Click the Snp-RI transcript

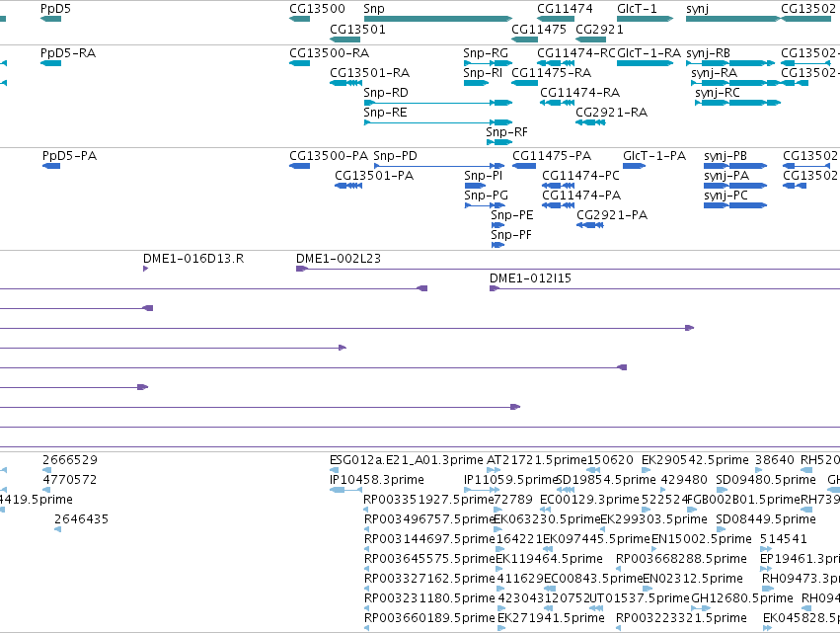476,83
